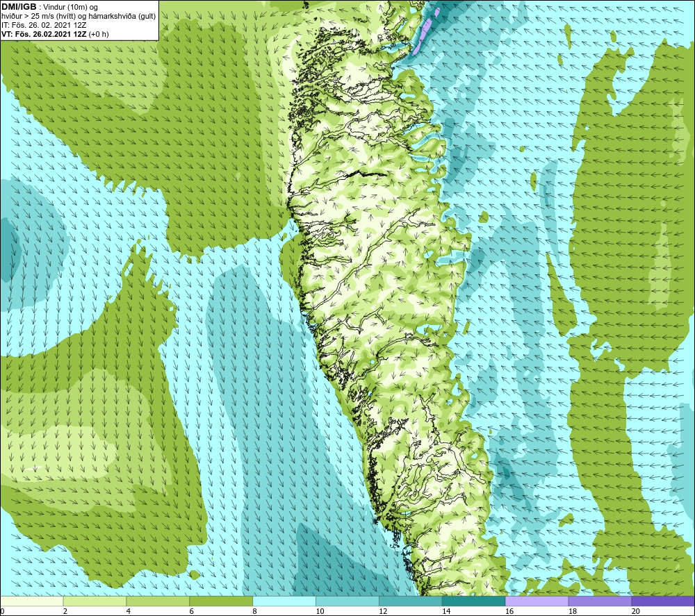
Task: Click the 12–14 m/s teal legend swatch
Action: tap(411, 601)
